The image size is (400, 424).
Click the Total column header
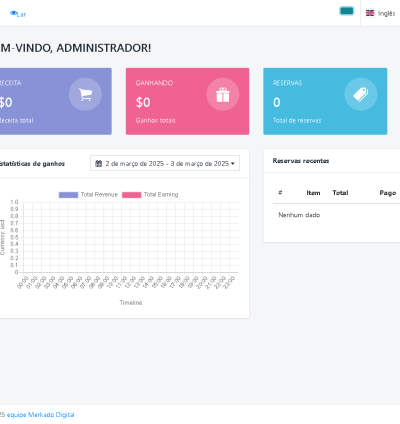340,193
